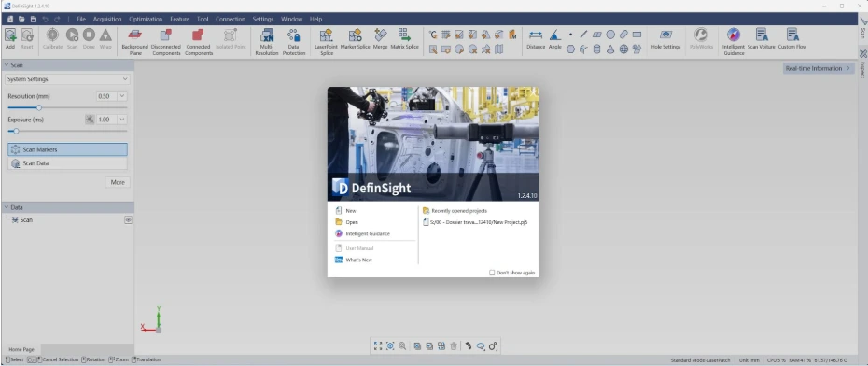Screen dimensions: 868x366
Task: Select the Marker Splice tool
Action: pos(355,39)
